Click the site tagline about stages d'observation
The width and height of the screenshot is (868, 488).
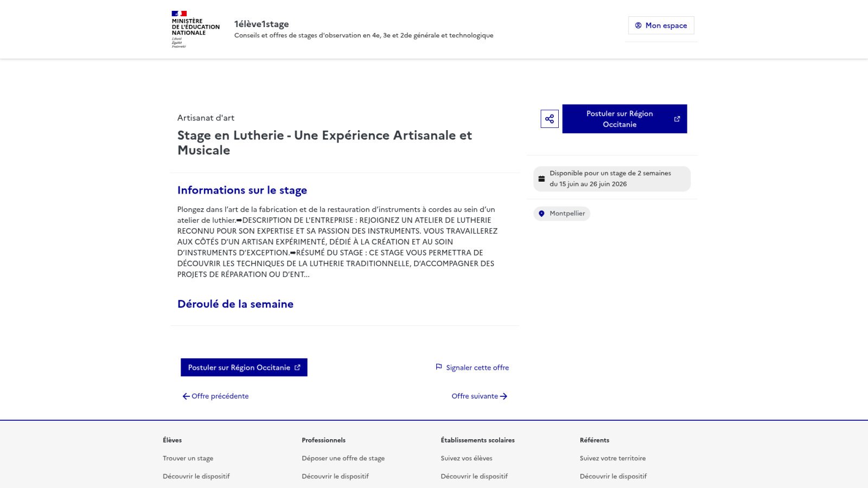(364, 35)
